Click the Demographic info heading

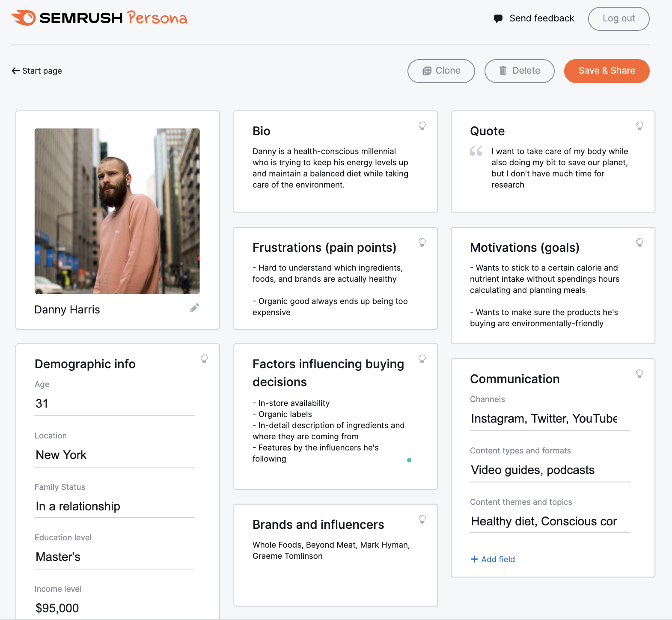click(x=85, y=364)
